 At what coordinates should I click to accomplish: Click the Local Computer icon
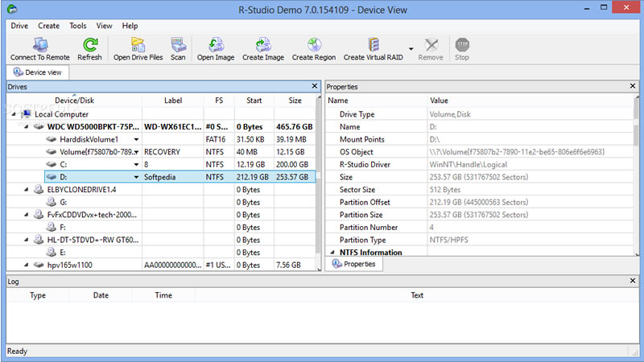(27, 114)
